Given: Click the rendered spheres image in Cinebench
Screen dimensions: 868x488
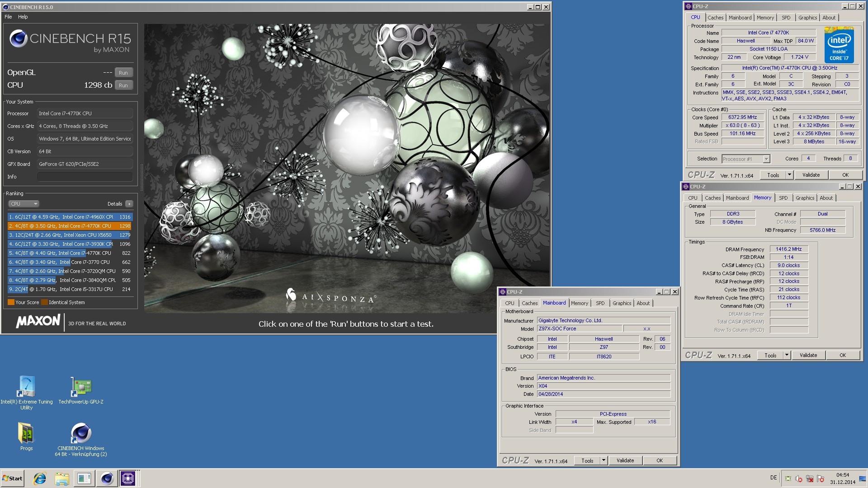Looking at the screenshot, I should [347, 168].
